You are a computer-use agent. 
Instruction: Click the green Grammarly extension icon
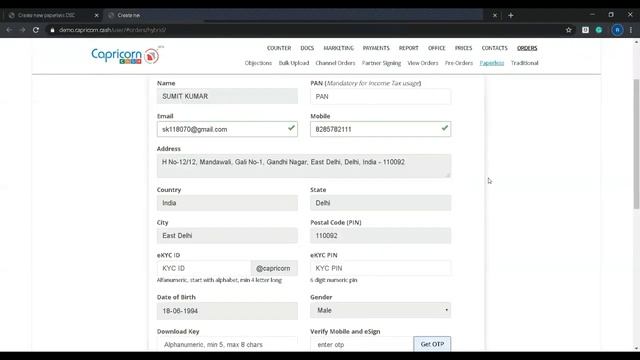click(599, 30)
